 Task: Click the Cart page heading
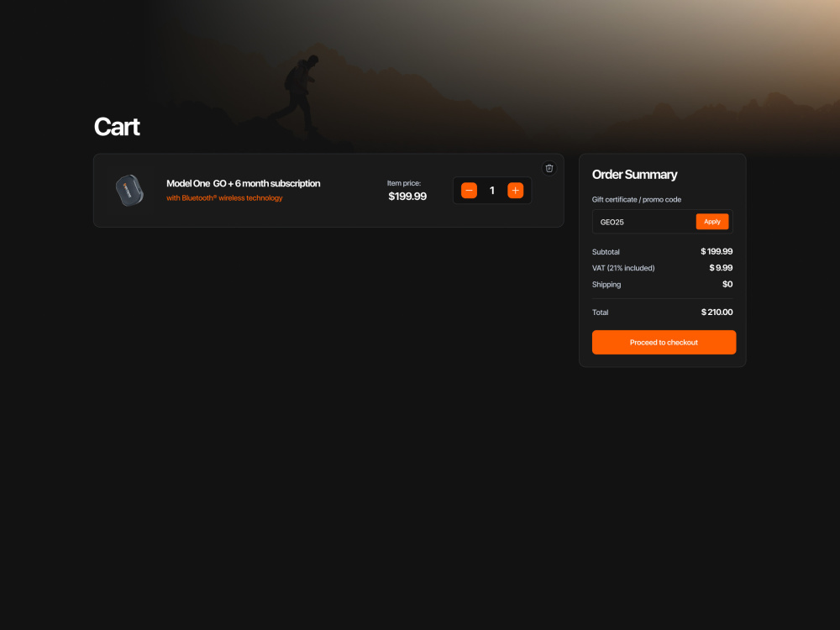pos(117,127)
